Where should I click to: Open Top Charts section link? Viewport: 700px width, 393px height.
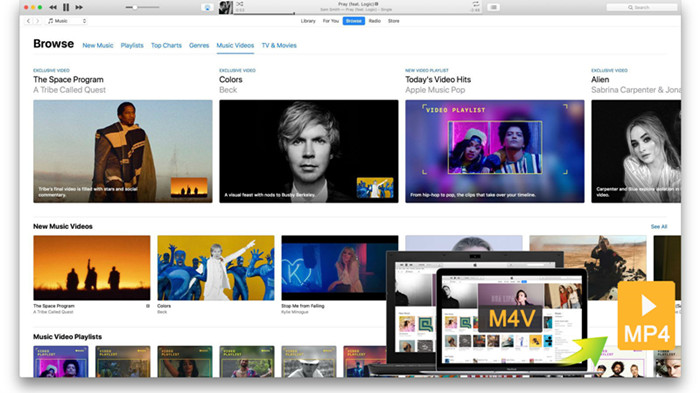(x=166, y=45)
